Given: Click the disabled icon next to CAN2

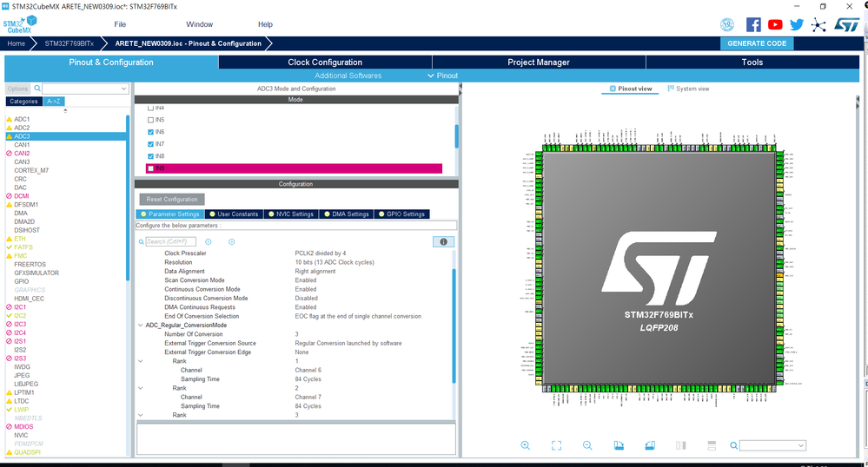Looking at the screenshot, I should [x=9, y=154].
